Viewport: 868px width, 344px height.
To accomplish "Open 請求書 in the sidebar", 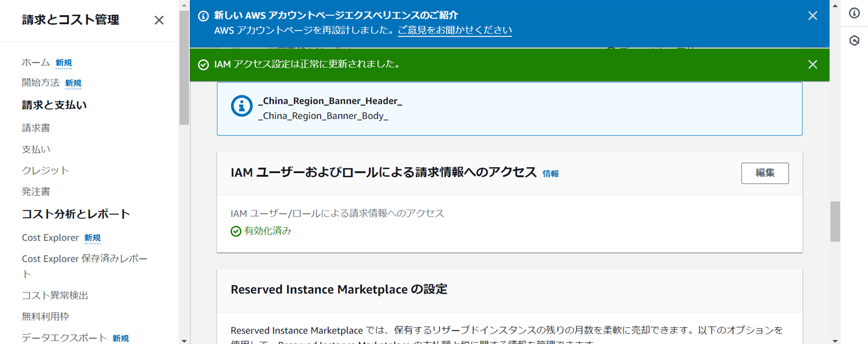I will (36, 128).
